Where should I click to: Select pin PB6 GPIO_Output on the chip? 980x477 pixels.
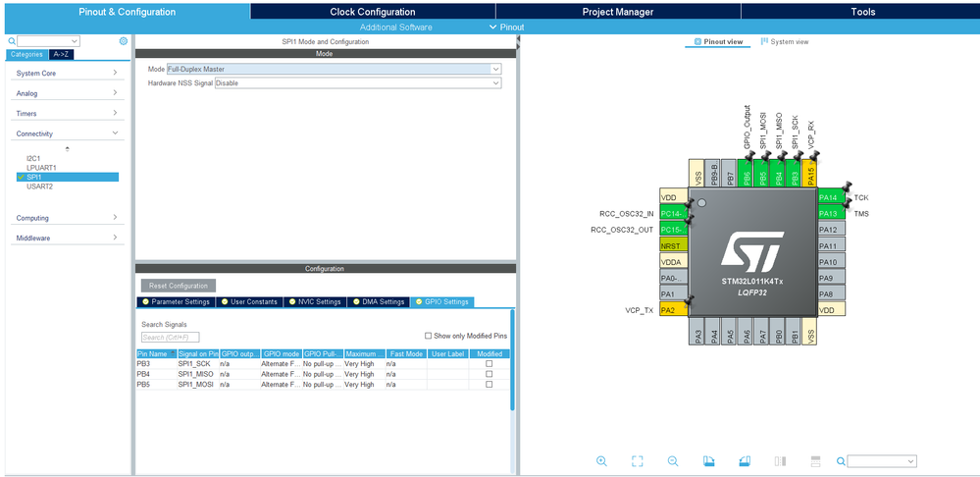(x=746, y=172)
